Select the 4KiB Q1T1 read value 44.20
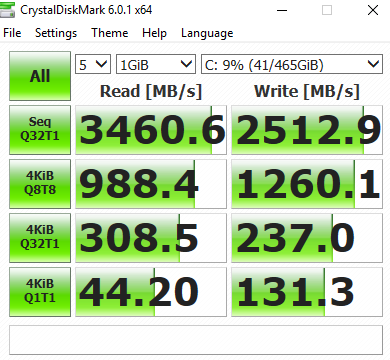390x360 pixels. pos(151,292)
